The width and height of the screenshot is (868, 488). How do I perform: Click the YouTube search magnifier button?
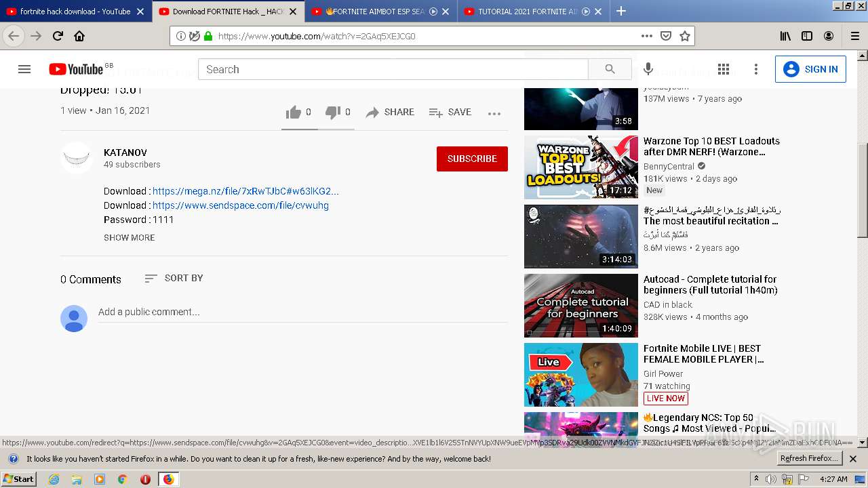pos(610,69)
